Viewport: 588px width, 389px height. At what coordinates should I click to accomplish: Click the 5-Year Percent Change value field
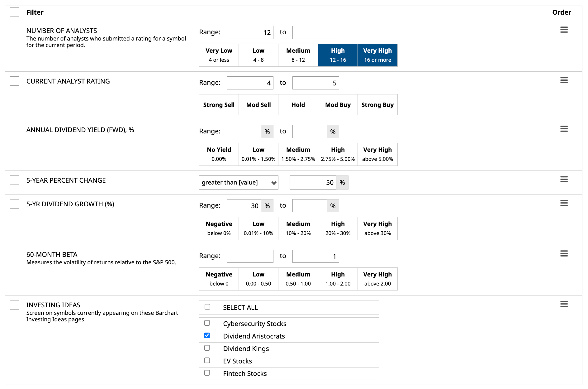pos(313,183)
